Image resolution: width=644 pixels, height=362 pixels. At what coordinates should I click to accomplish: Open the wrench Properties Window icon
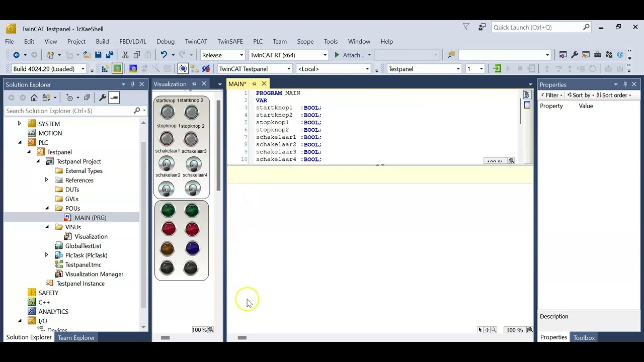pos(574,55)
